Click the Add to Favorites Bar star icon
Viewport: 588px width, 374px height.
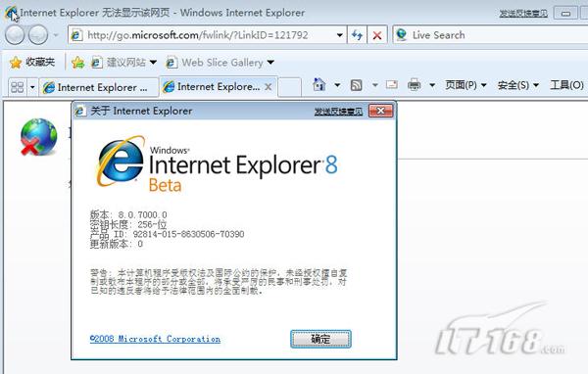click(77, 63)
